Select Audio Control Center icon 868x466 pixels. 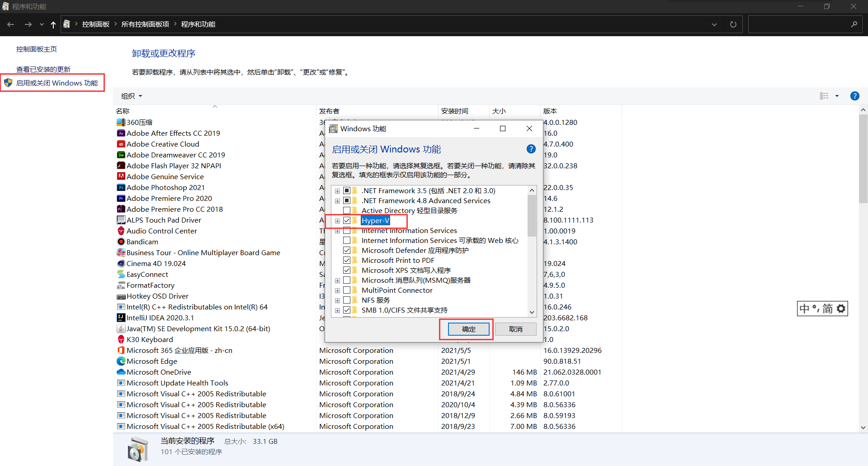click(x=121, y=231)
